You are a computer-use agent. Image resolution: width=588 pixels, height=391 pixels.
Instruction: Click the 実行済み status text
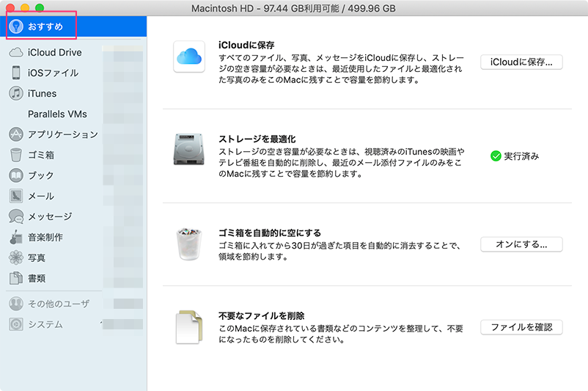pos(521,156)
